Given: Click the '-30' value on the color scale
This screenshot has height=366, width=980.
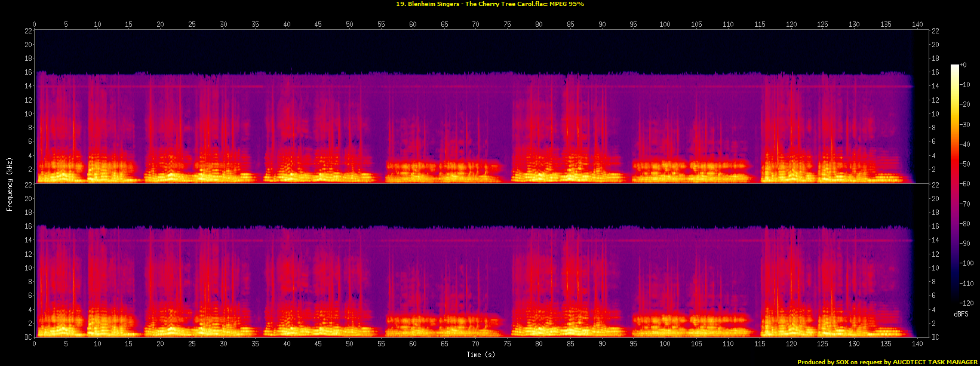Looking at the screenshot, I should coord(965,125).
